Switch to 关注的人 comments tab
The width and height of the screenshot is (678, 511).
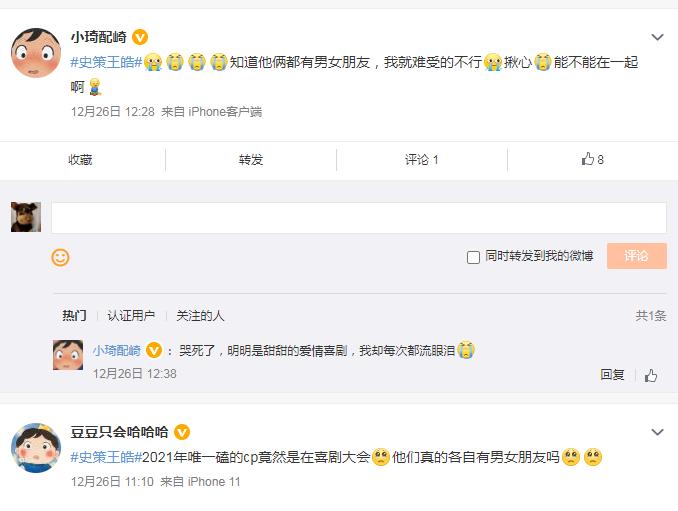point(200,316)
